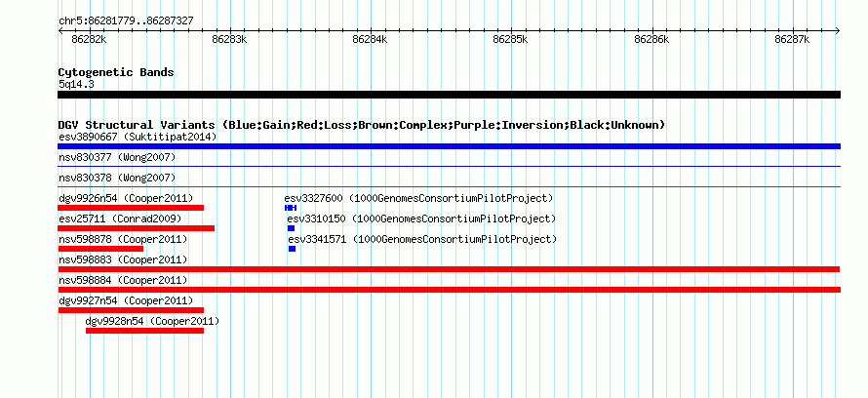Select the black 5q14.3 cytogenetic band bar
Viewport: 868px width, 398px height.
coord(449,95)
